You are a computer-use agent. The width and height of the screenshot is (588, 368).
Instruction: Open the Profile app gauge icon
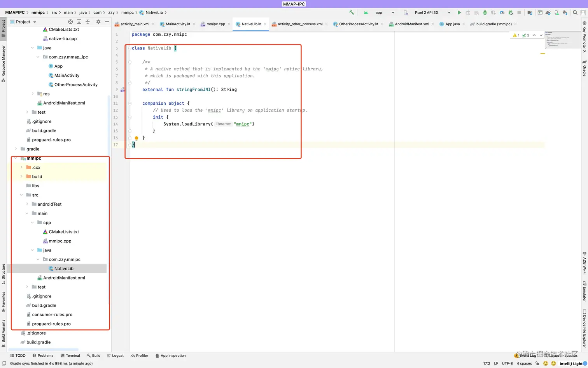click(x=502, y=12)
